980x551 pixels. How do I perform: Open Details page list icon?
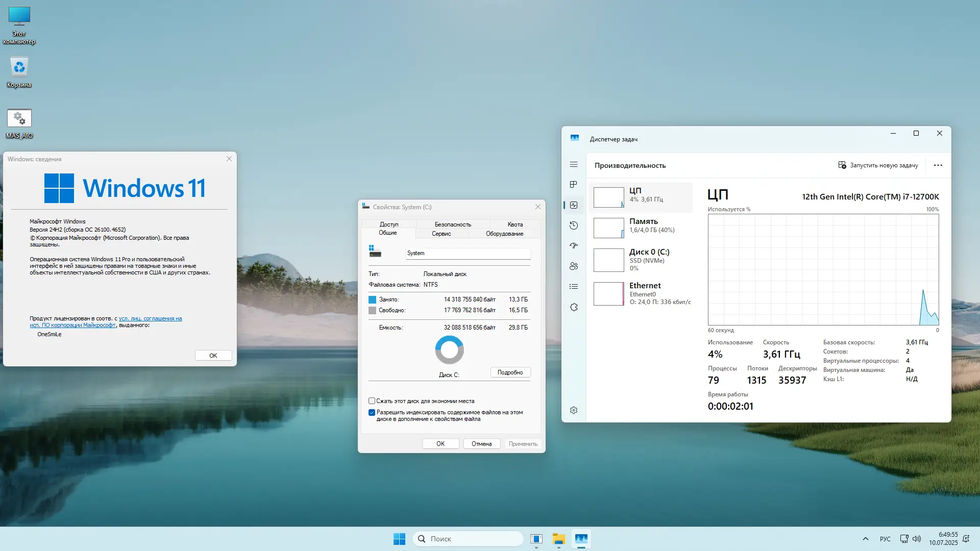tap(574, 287)
